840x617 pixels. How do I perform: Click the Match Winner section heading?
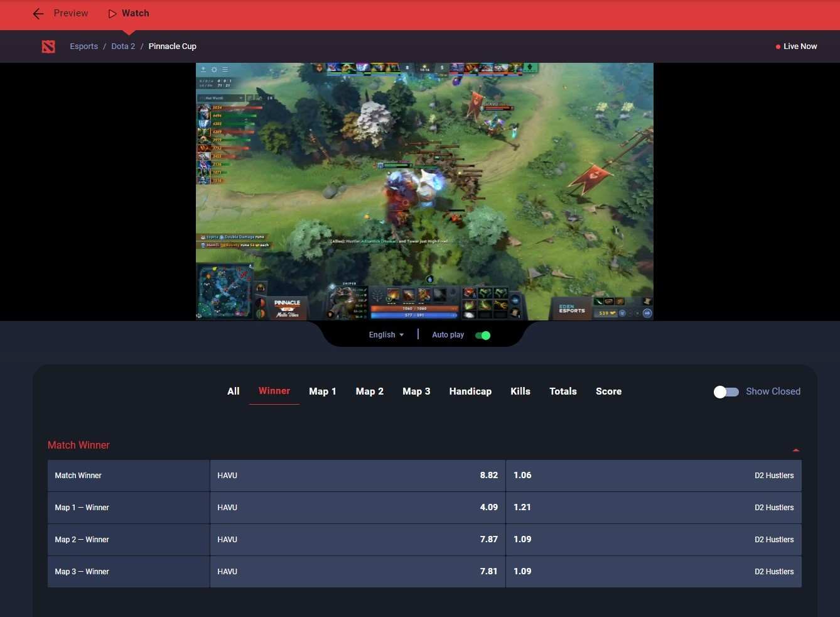(78, 445)
